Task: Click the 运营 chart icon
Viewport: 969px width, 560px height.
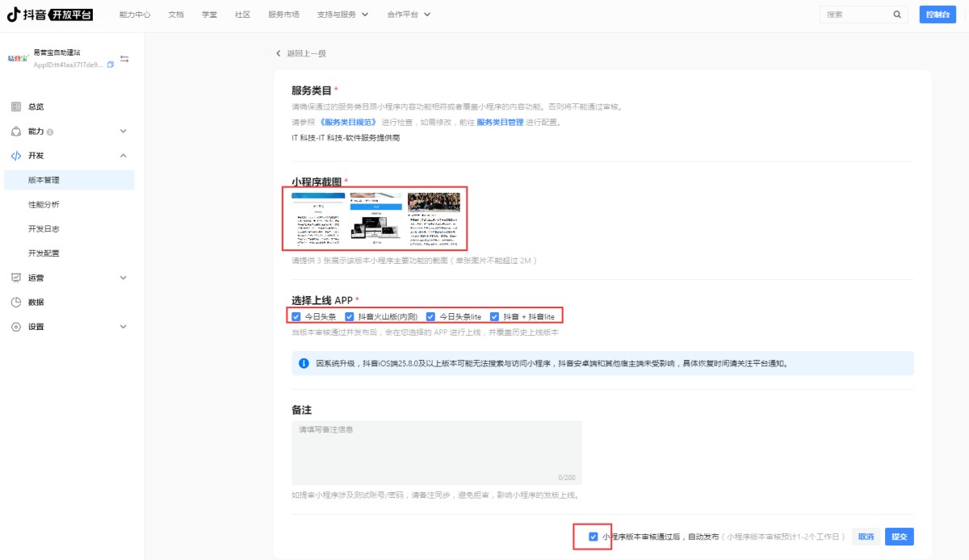Action: 16,278
